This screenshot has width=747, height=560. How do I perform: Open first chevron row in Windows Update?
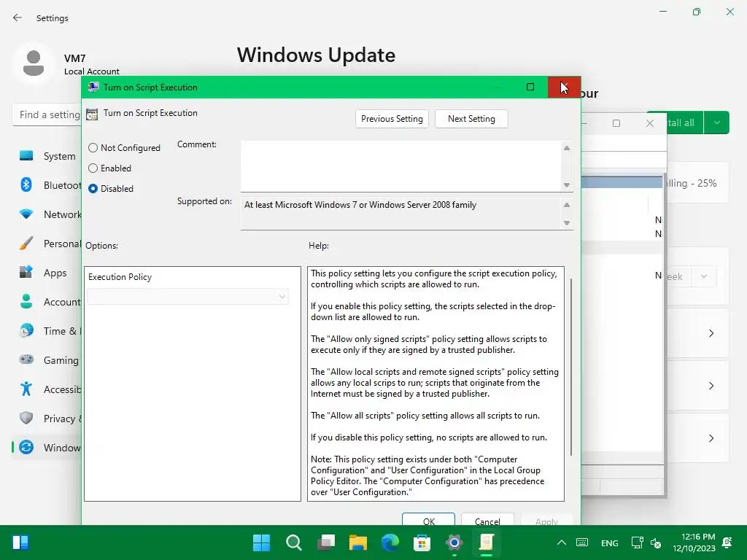click(x=711, y=333)
